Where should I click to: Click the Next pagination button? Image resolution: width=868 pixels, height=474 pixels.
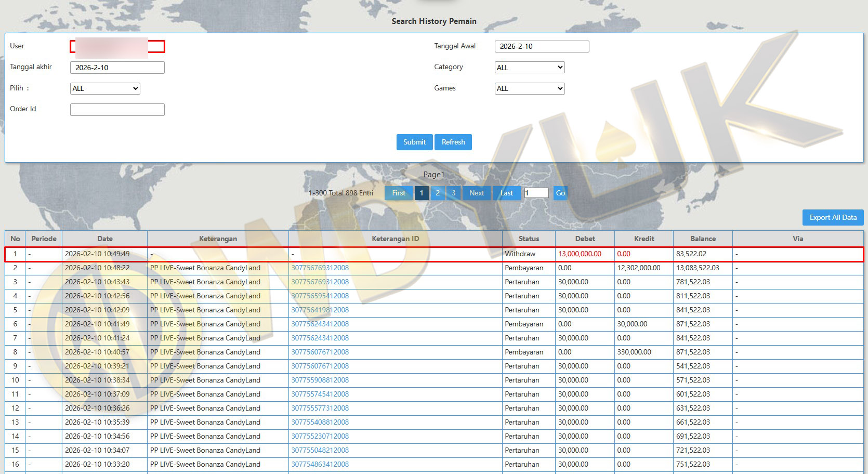(476, 193)
